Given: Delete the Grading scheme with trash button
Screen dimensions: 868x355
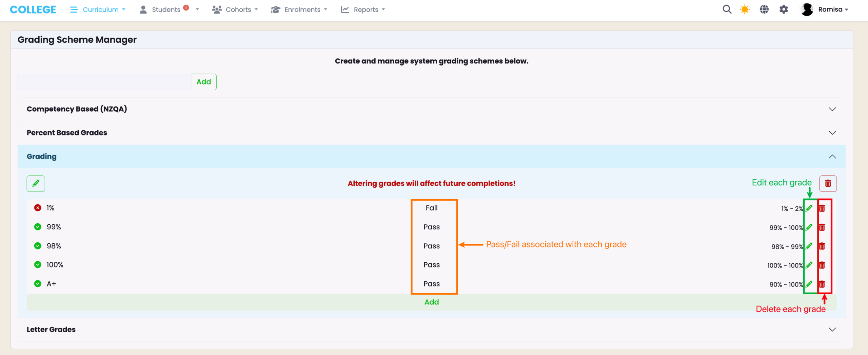Looking at the screenshot, I should pos(828,184).
